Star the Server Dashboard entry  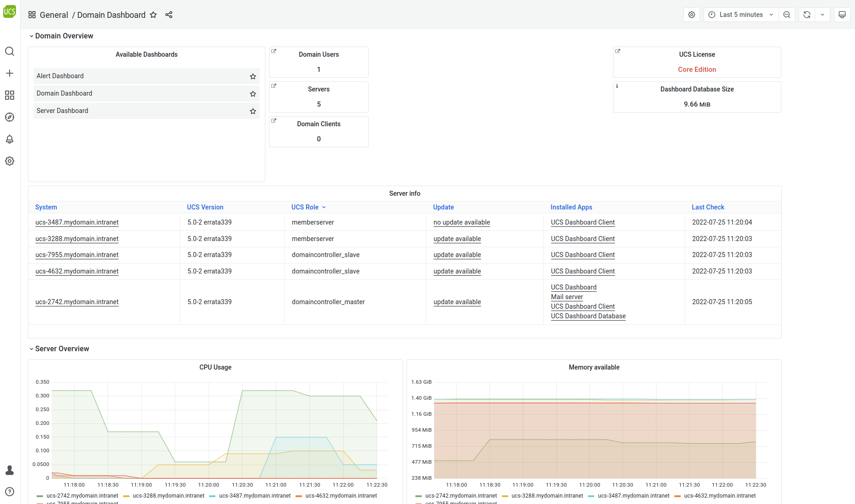click(x=253, y=111)
